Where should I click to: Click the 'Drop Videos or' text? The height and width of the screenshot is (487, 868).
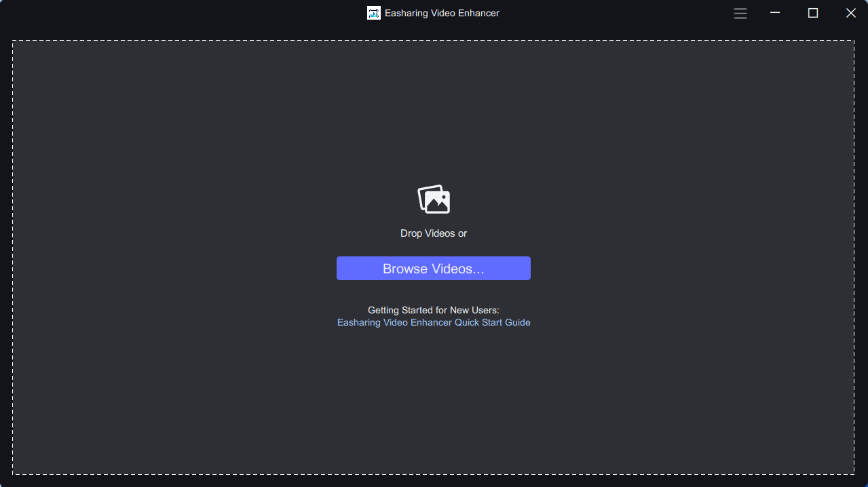click(434, 233)
